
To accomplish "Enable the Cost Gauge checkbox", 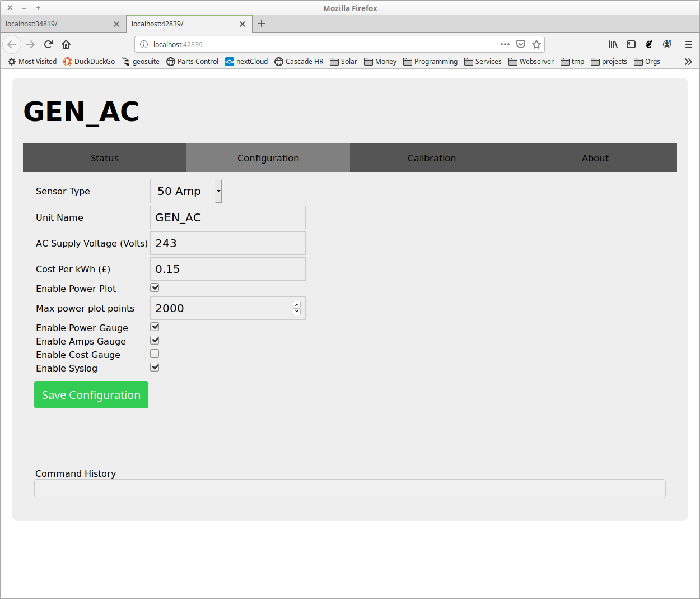I will point(155,354).
